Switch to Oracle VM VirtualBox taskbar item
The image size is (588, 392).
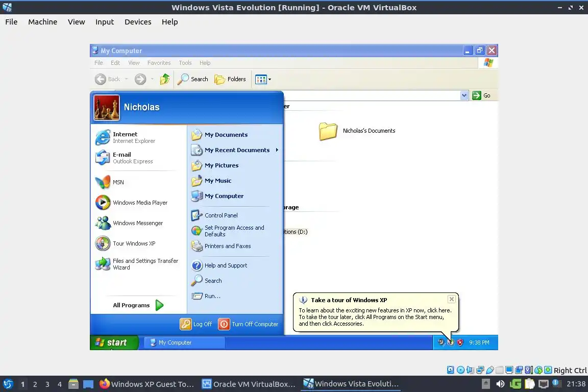coord(249,384)
